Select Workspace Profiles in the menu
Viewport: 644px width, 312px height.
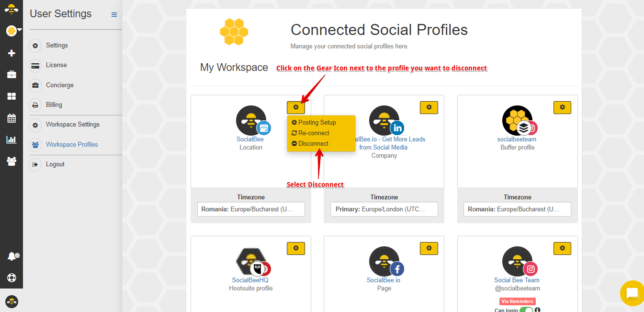[72, 145]
